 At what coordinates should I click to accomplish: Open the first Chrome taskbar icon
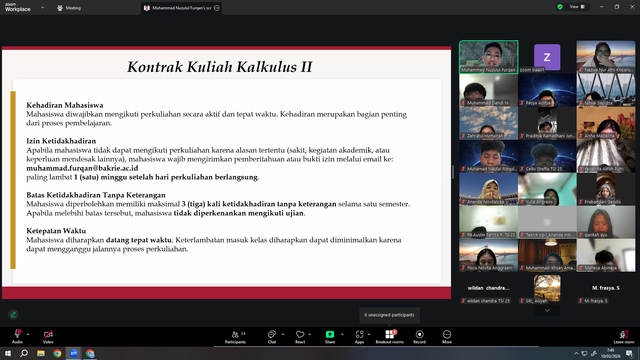coord(57,353)
